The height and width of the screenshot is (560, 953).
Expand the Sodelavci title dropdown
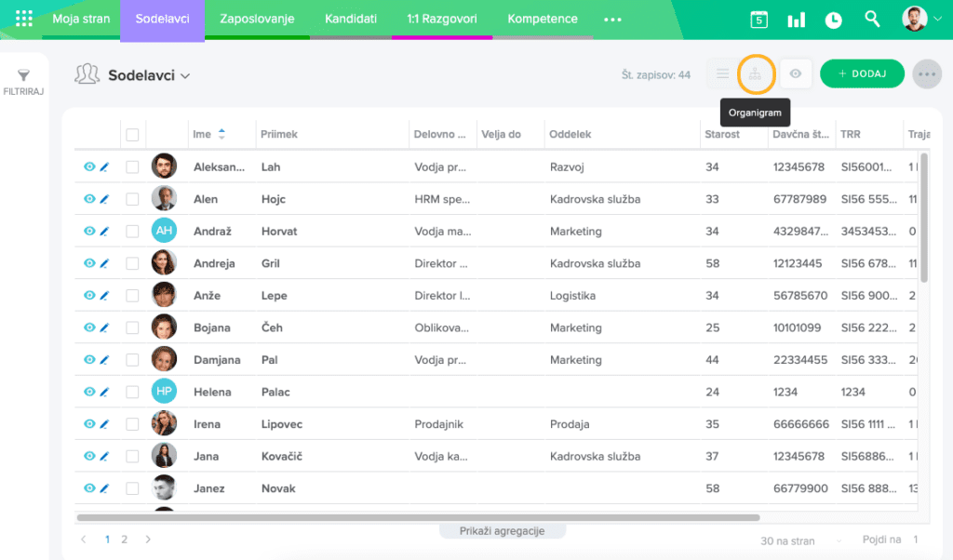pos(185,76)
